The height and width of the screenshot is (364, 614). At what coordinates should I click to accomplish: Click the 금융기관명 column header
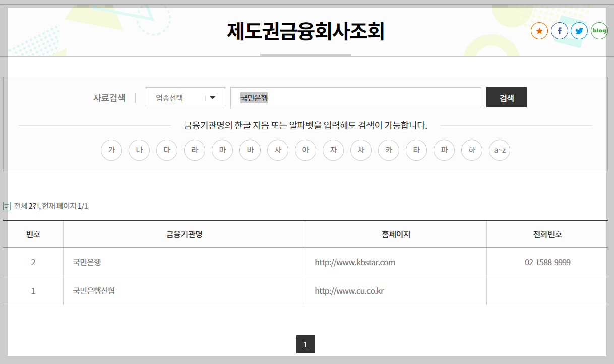click(x=183, y=233)
